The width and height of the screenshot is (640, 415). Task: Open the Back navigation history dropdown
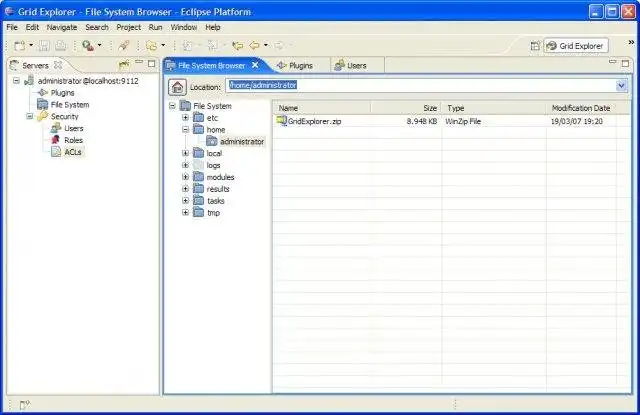pyautogui.click(x=266, y=45)
